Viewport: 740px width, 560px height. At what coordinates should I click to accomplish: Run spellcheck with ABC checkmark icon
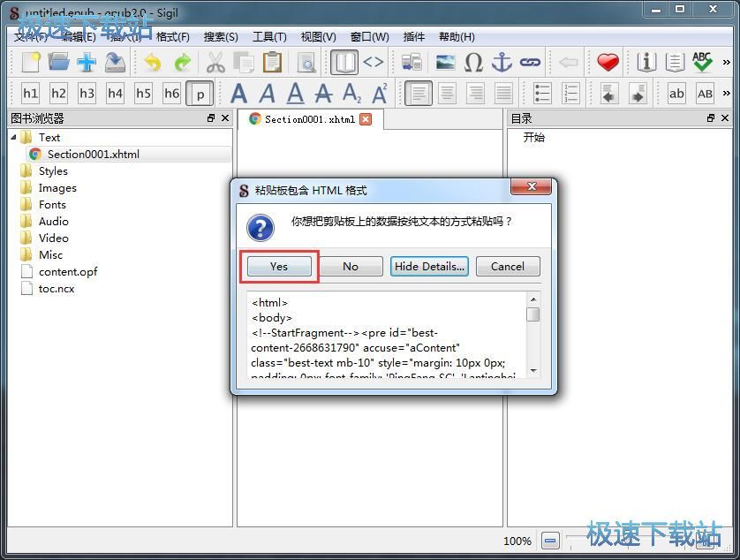(702, 63)
